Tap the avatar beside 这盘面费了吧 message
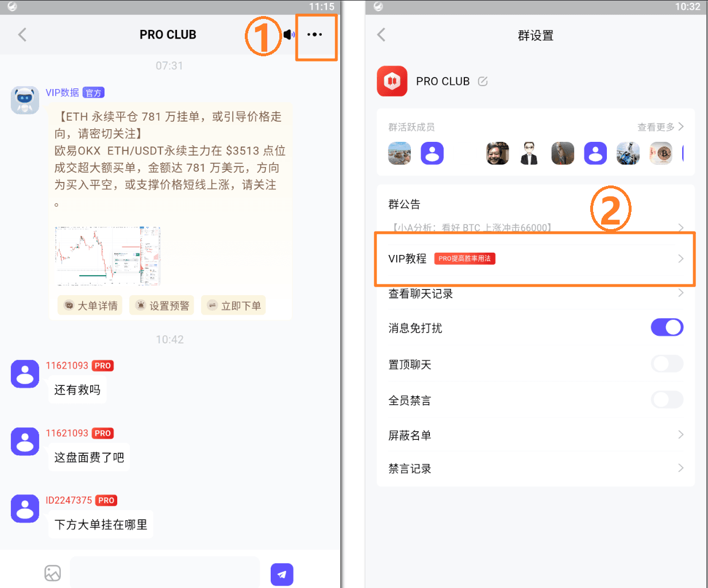 pyautogui.click(x=25, y=442)
